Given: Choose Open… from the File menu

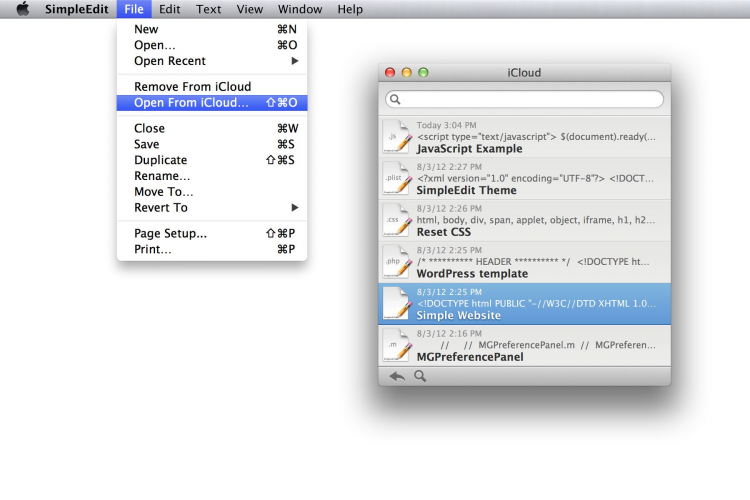Looking at the screenshot, I should click(x=212, y=45).
